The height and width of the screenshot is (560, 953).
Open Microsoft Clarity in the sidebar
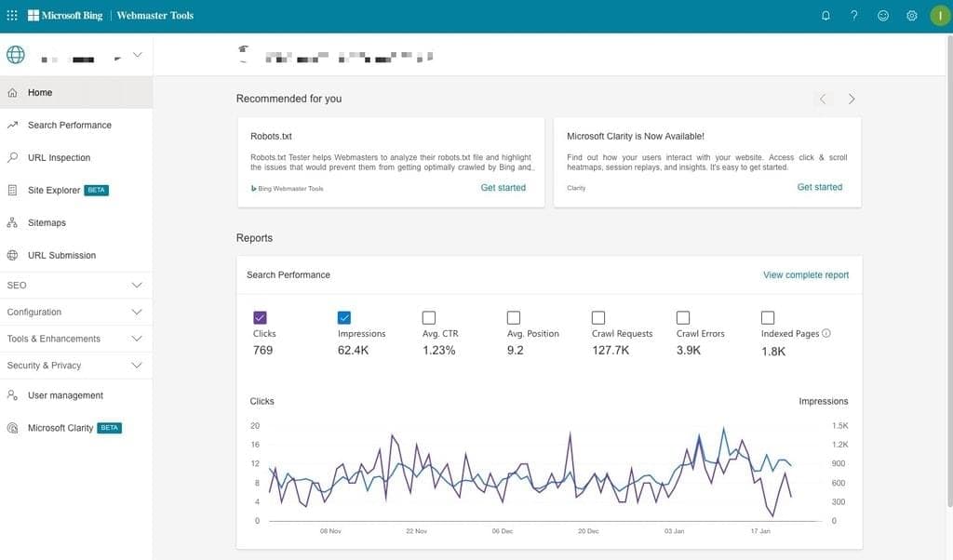pos(76,428)
